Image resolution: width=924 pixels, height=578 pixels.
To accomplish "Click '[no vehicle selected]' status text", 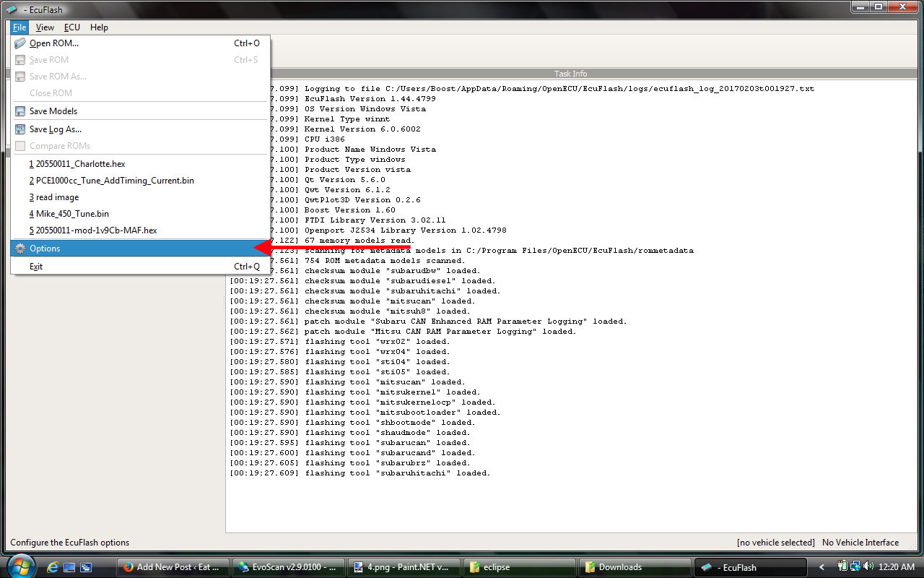I will point(775,543).
